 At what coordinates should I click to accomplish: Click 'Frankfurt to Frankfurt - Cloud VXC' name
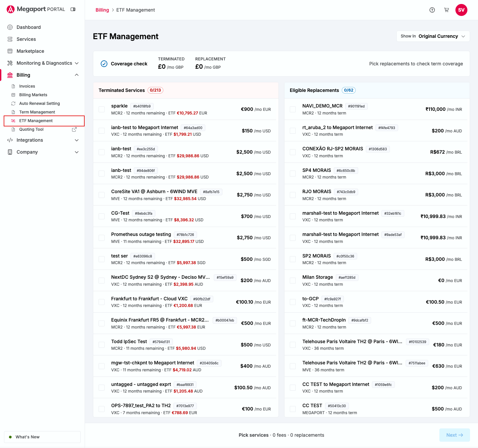pyautogui.click(x=149, y=299)
